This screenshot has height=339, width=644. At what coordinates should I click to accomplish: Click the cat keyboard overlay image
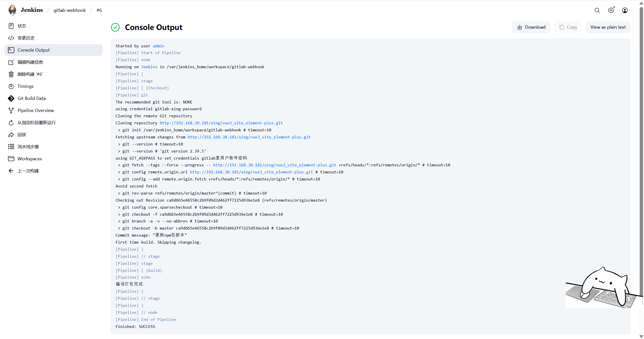604,287
